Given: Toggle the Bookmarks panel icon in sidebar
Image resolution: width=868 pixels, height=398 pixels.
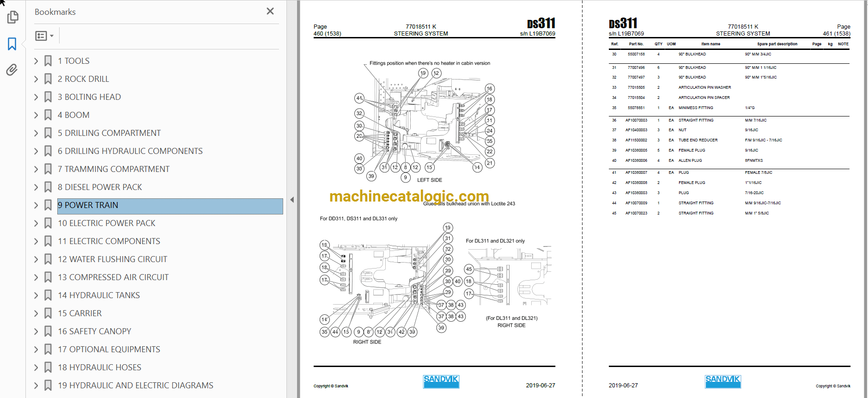Looking at the screenshot, I should pos(12,44).
